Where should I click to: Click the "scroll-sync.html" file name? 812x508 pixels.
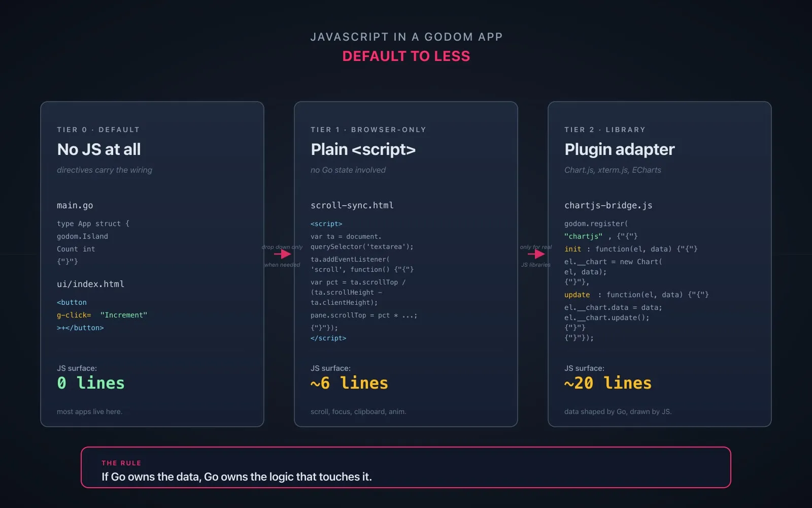[x=352, y=205]
